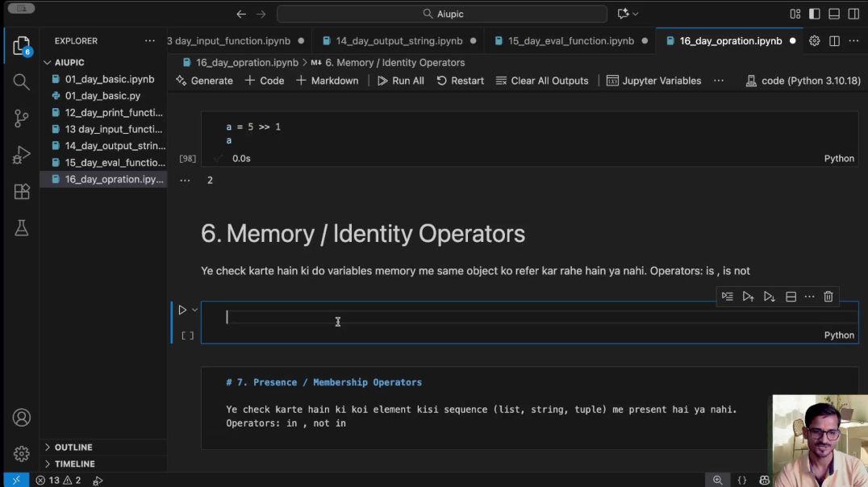Toggle the secondary side bar layout button
Image resolution: width=868 pixels, height=487 pixels.
click(853, 14)
